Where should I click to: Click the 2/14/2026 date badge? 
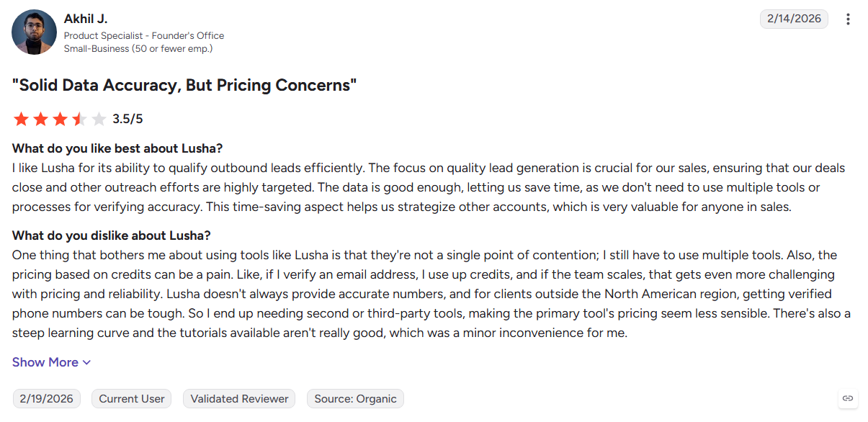[794, 19]
